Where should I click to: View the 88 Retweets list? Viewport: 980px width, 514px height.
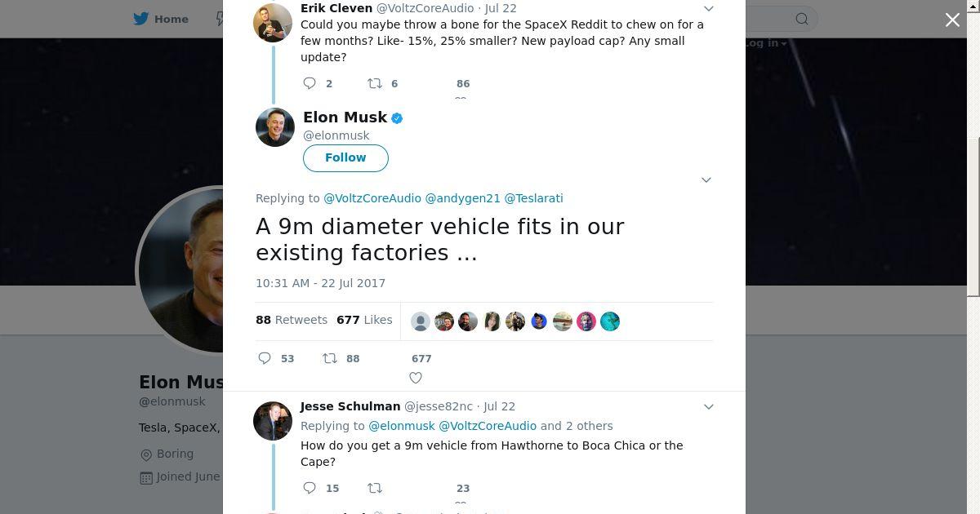point(292,320)
